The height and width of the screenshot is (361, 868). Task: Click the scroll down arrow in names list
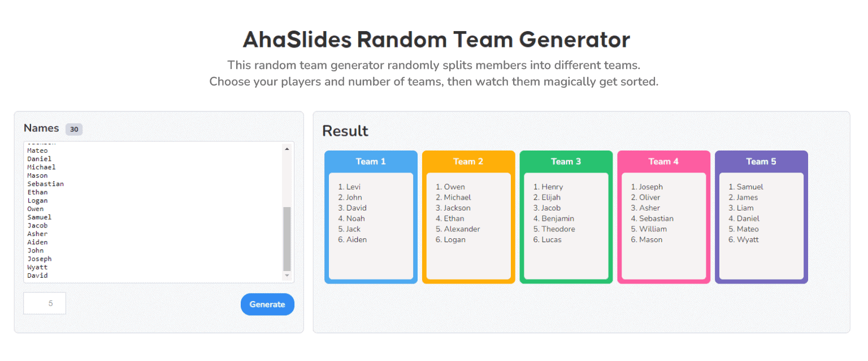(287, 276)
